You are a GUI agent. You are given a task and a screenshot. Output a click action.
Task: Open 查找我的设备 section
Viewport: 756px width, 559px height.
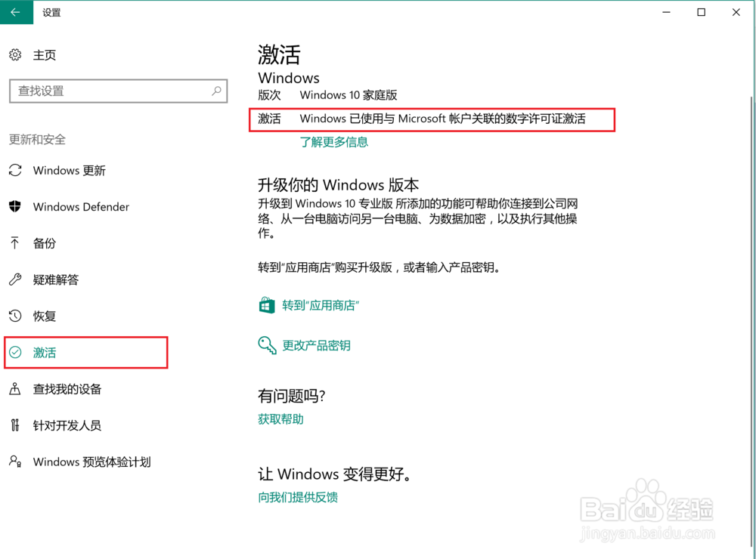67,389
